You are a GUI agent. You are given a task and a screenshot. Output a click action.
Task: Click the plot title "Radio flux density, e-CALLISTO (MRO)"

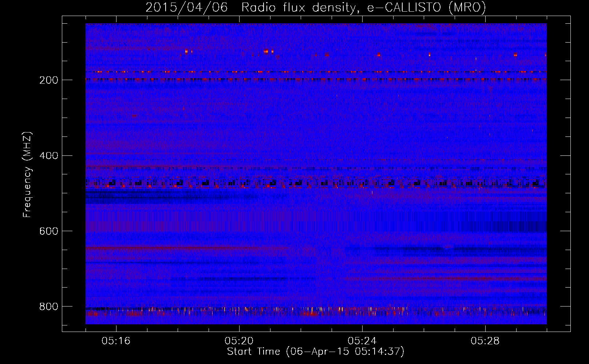363,7
